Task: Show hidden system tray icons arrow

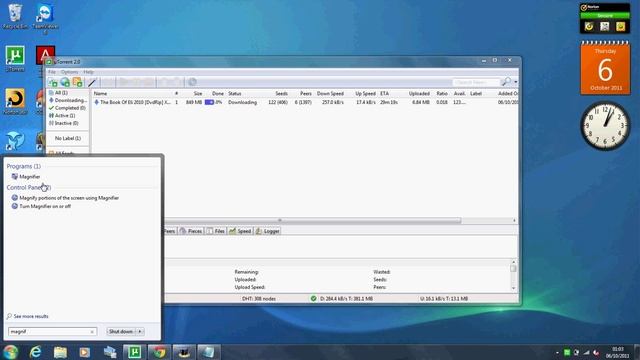Action: click(557, 352)
